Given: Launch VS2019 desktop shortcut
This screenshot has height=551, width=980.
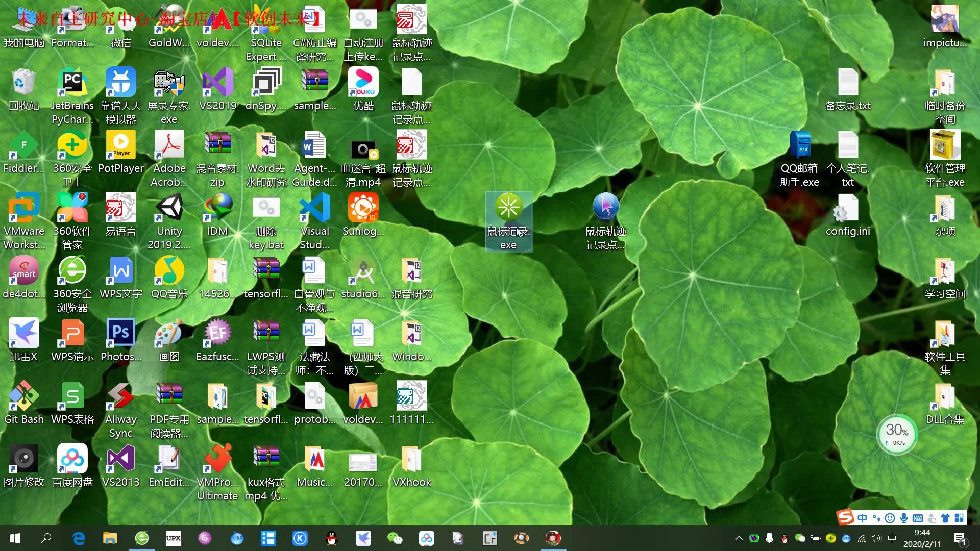Looking at the screenshot, I should coord(217,89).
